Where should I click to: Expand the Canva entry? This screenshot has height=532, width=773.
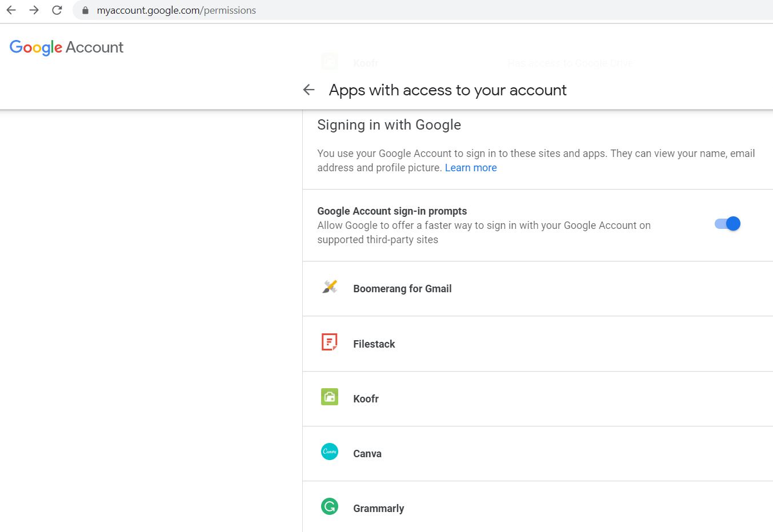pyautogui.click(x=538, y=454)
